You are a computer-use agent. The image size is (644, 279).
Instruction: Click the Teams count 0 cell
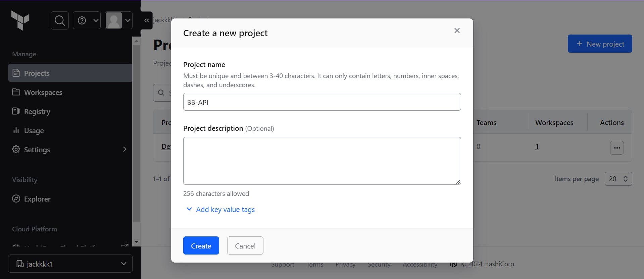[478, 147]
